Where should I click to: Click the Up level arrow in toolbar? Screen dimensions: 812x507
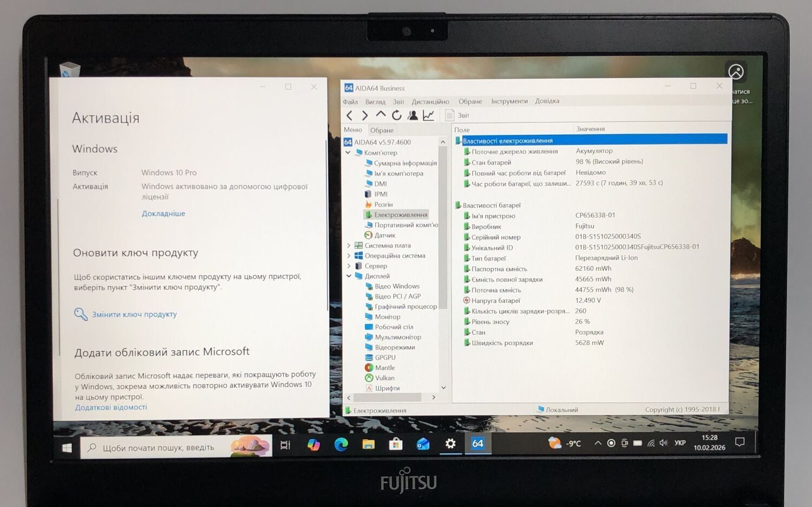tap(381, 115)
